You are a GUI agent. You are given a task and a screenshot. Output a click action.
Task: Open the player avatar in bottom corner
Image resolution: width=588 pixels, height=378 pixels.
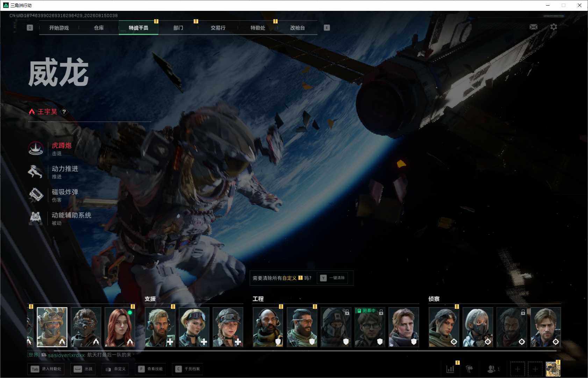click(553, 369)
